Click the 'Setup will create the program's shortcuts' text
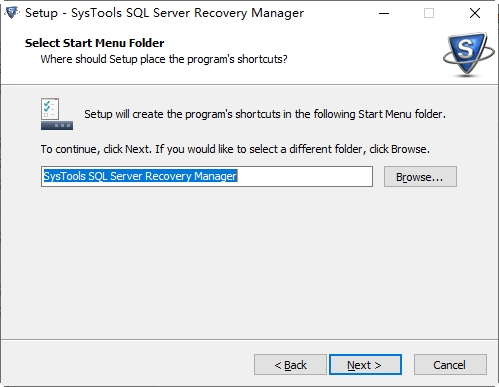This screenshot has height=387, width=499. pyautogui.click(x=265, y=114)
